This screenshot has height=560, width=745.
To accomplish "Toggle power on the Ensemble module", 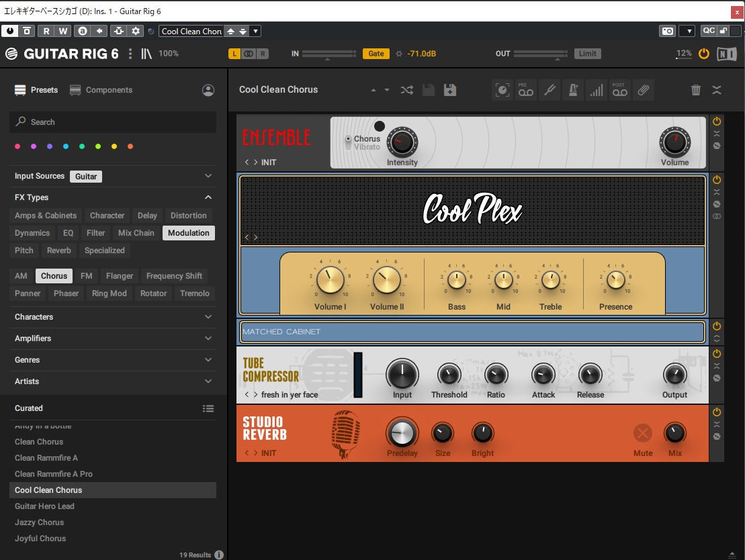I will (717, 122).
